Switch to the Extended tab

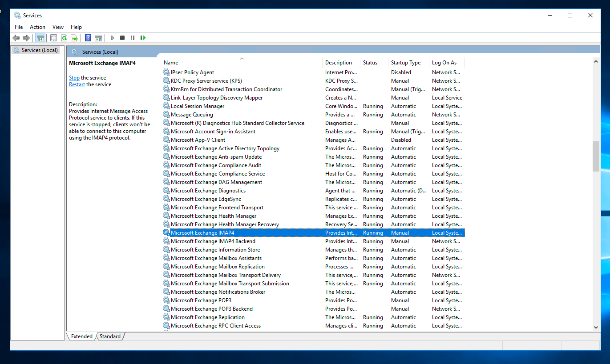(x=82, y=336)
